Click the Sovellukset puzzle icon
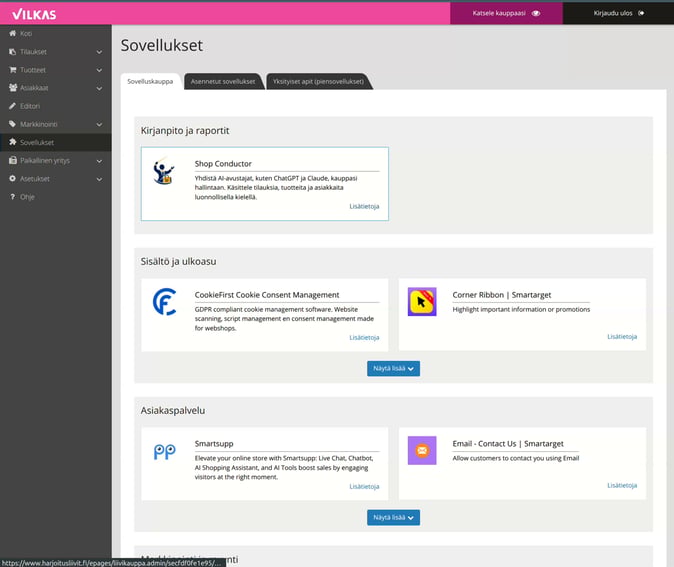The height and width of the screenshot is (567, 674). 12,142
